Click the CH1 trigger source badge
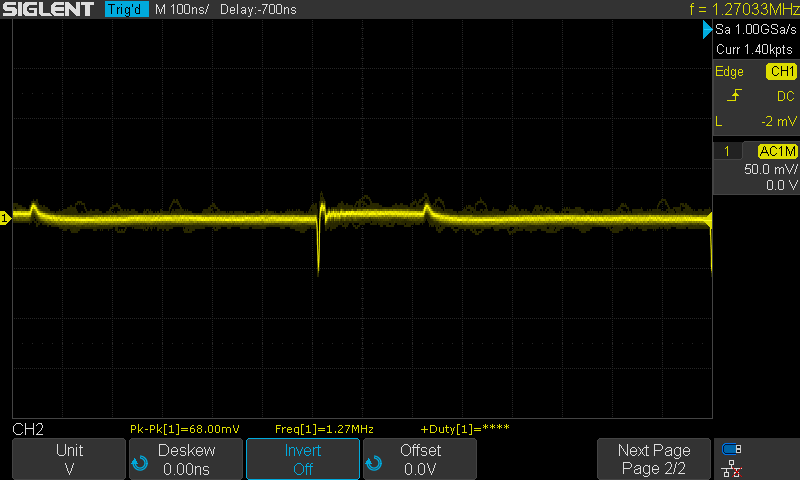This screenshot has width=800, height=480. pyautogui.click(x=782, y=71)
